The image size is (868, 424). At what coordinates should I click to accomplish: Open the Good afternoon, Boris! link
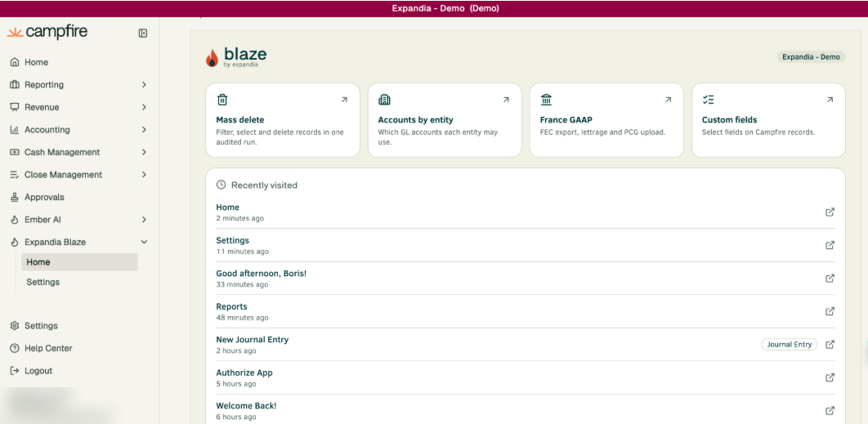(x=262, y=274)
